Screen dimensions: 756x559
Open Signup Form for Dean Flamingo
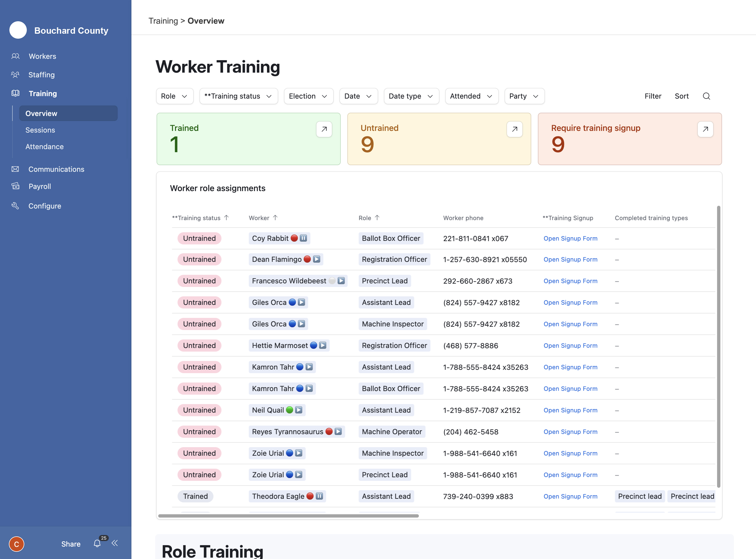coord(570,259)
